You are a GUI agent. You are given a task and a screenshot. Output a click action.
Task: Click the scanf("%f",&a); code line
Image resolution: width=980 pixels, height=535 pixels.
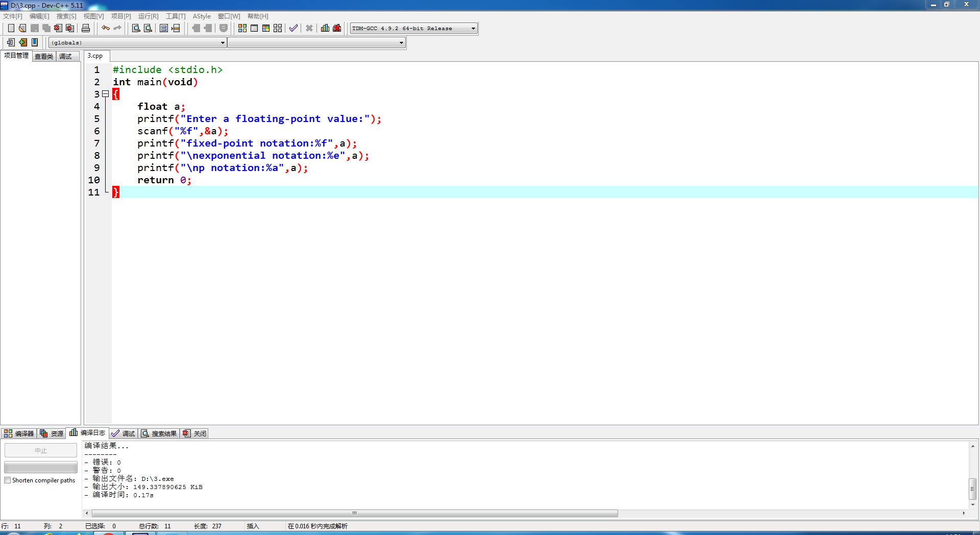coord(183,131)
